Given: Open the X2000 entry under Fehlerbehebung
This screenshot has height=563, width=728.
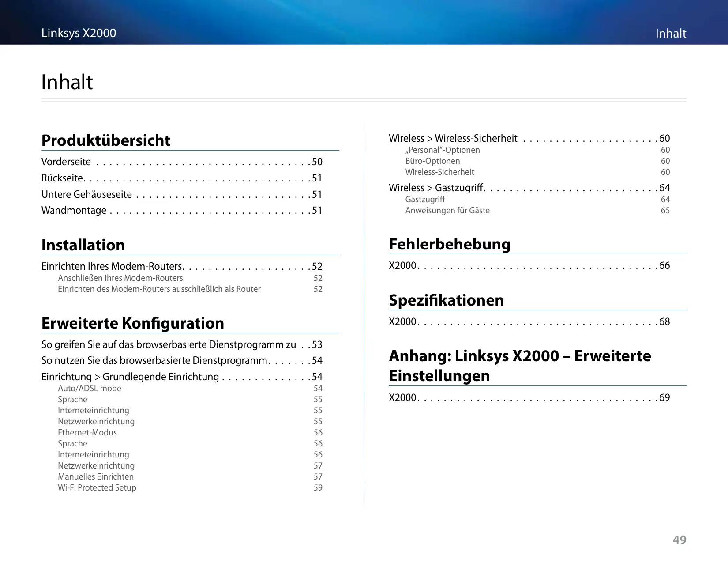Looking at the screenshot, I should 402,265.
